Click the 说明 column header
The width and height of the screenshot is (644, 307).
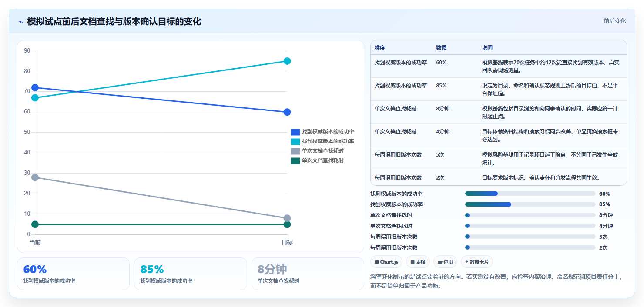click(x=487, y=48)
